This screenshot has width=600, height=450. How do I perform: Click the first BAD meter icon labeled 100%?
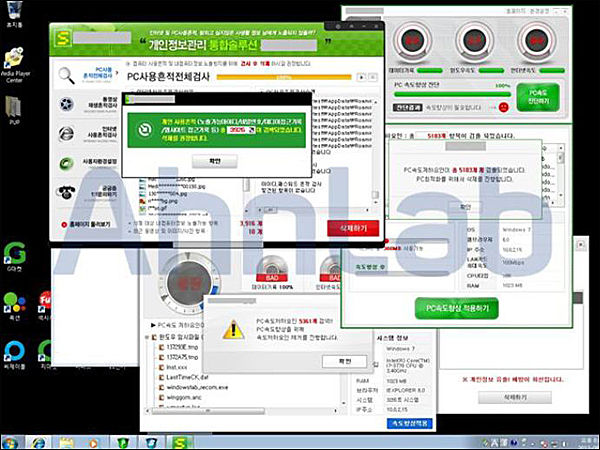[x=272, y=269]
